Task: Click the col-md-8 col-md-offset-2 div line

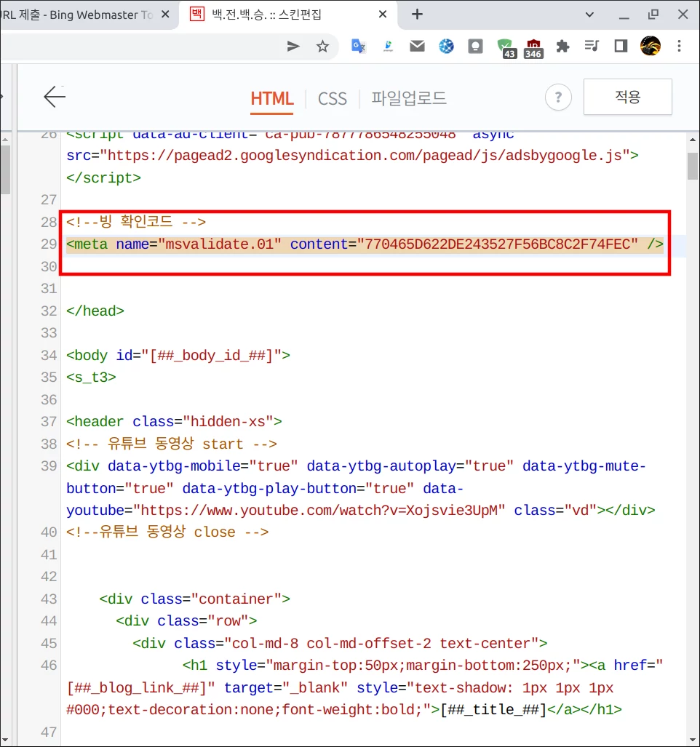Action: pyautogui.click(x=340, y=643)
